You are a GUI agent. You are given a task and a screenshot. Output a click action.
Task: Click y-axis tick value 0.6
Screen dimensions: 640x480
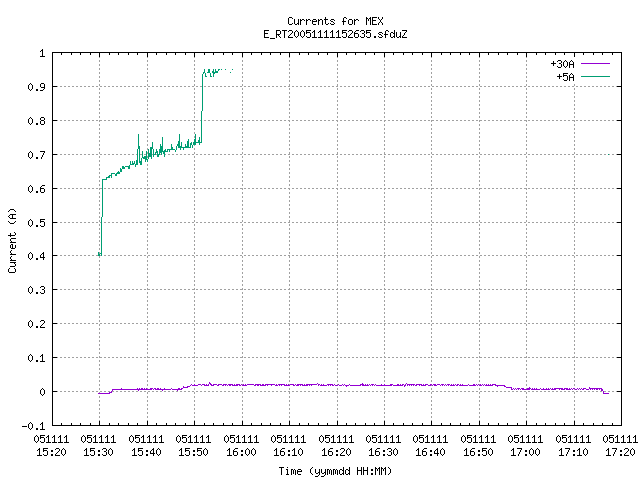click(36, 189)
